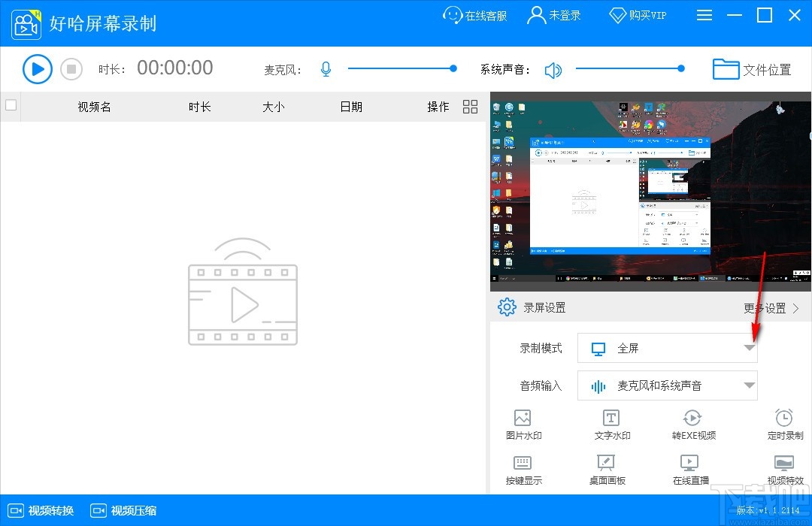Open 购买VIP purchase page
Viewport: 812px width, 526px height.
638,15
